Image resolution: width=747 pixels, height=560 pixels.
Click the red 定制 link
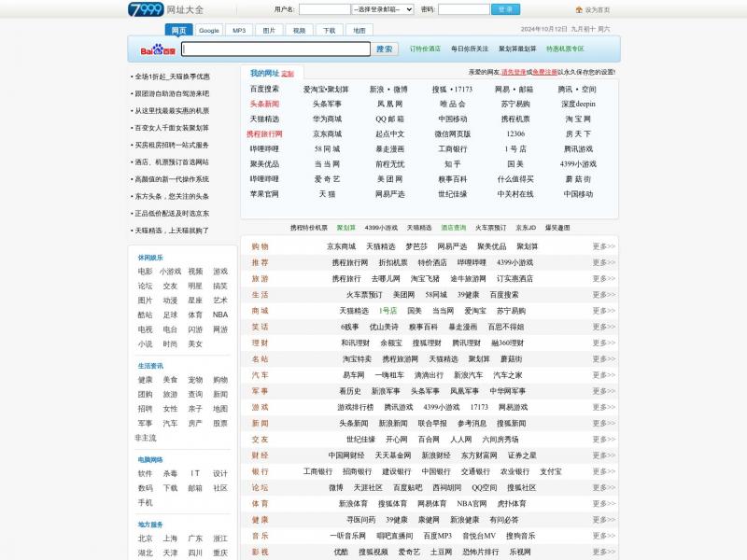288,74
